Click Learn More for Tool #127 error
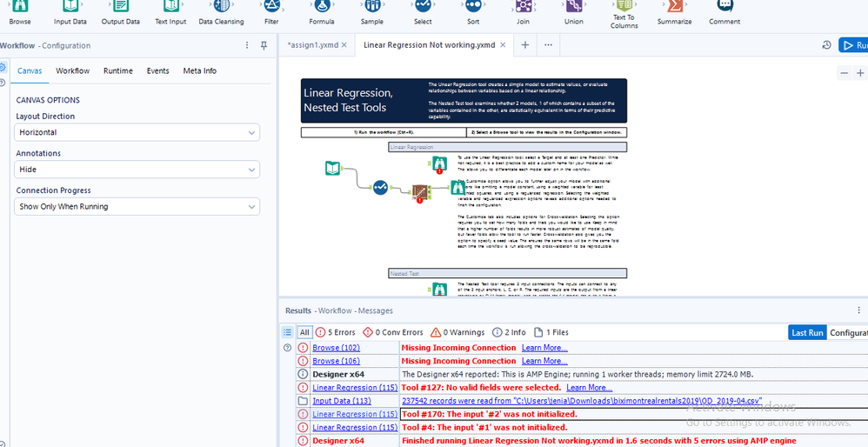868x447 pixels. point(590,388)
